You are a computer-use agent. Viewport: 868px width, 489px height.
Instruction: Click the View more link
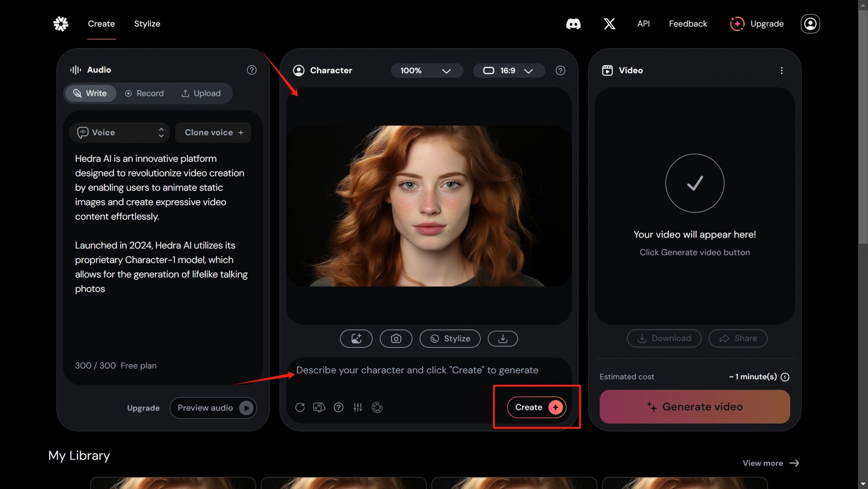(x=763, y=463)
